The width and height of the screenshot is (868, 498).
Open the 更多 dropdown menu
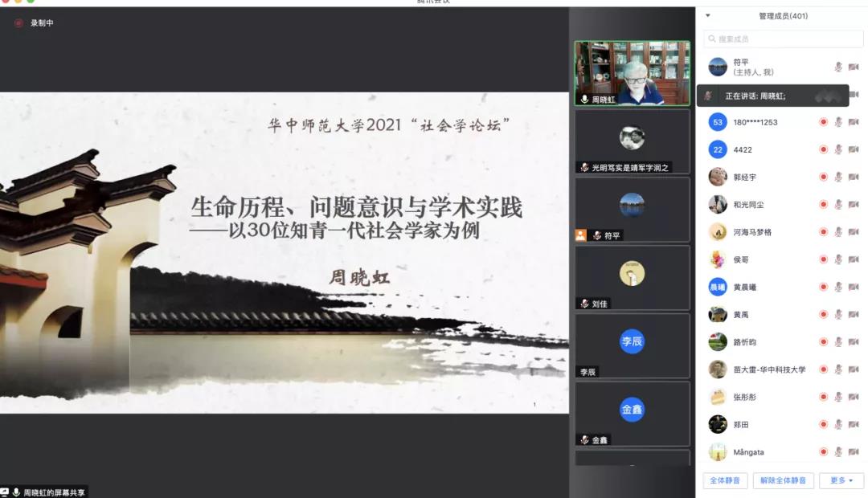841,480
